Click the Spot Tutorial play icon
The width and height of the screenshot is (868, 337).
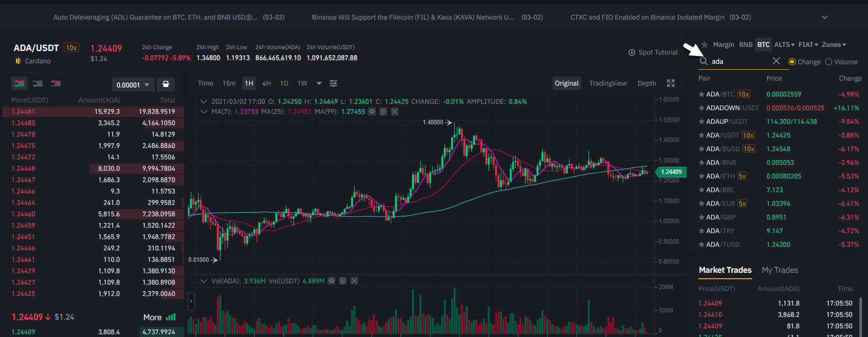click(x=632, y=52)
